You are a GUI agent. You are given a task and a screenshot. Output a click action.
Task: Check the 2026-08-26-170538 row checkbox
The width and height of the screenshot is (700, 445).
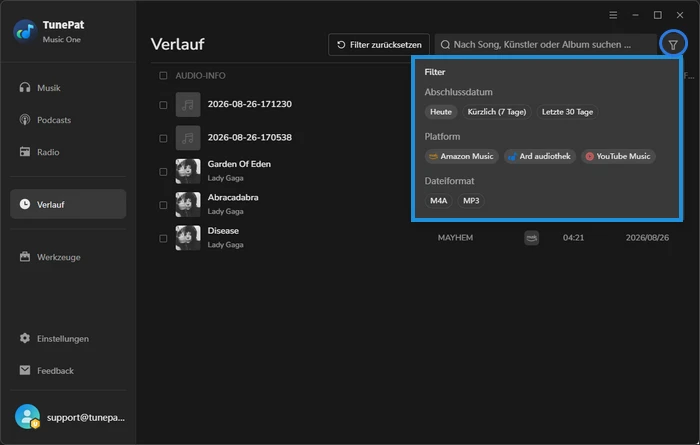[163, 138]
